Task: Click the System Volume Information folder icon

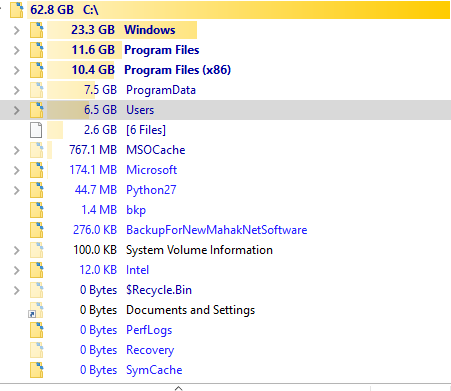Action: tap(37, 250)
